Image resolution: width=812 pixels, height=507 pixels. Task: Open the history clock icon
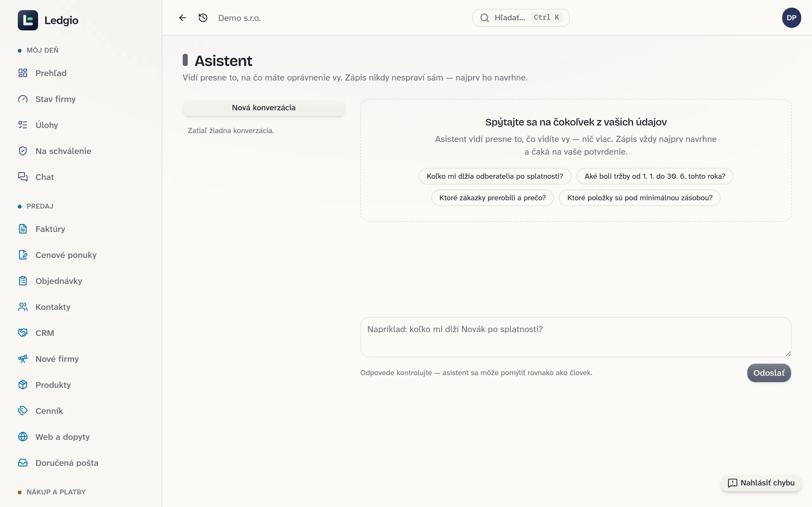click(x=203, y=18)
